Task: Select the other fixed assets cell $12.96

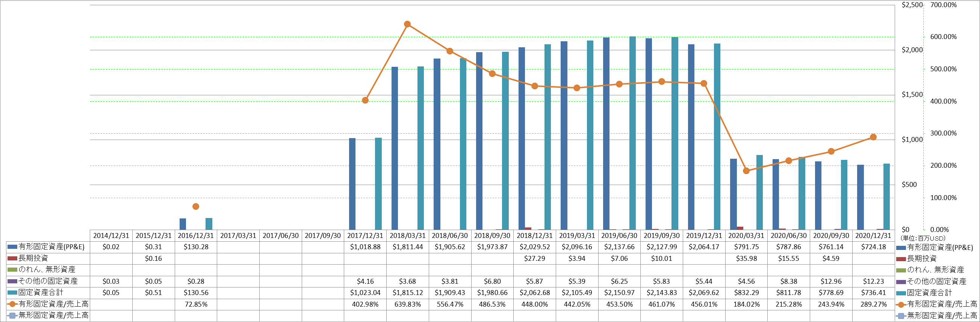Action: [831, 281]
